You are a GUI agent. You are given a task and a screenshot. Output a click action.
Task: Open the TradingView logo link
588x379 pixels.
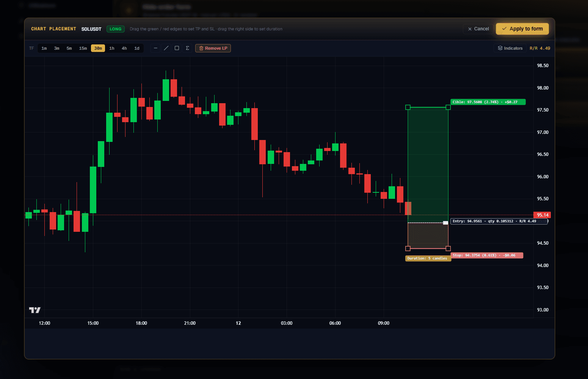[x=35, y=310]
